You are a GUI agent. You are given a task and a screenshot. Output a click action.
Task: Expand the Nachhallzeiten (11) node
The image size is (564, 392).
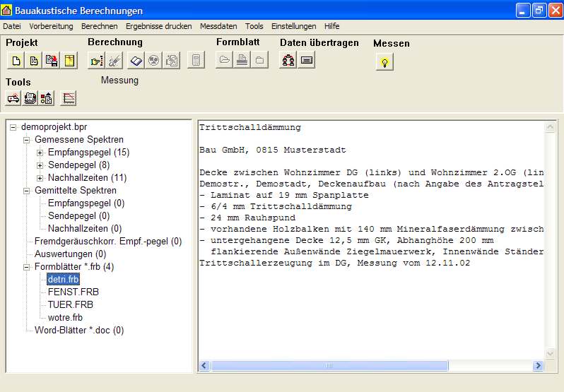click(x=40, y=178)
